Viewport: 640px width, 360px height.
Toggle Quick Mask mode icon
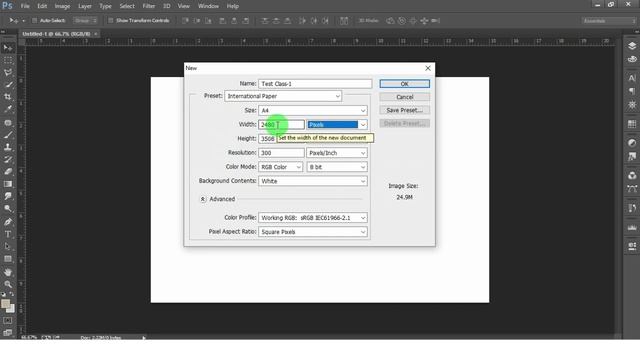pos(8,321)
